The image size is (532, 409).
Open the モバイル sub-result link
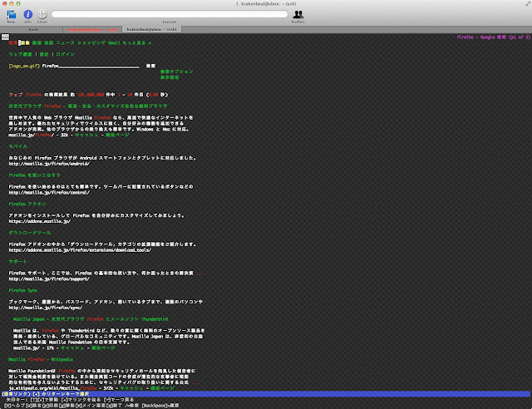pyautogui.click(x=18, y=146)
